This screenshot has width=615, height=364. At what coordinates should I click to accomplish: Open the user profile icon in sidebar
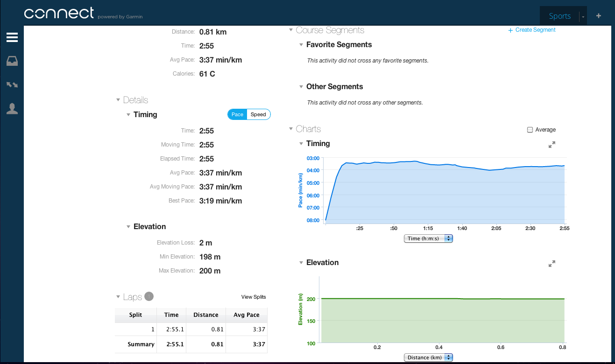click(x=12, y=109)
